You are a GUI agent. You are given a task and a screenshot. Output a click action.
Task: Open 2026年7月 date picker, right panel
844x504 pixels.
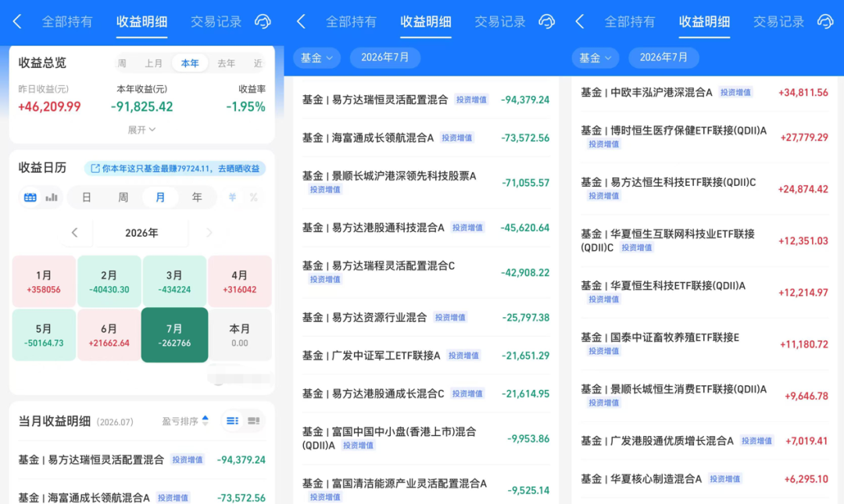tap(663, 58)
